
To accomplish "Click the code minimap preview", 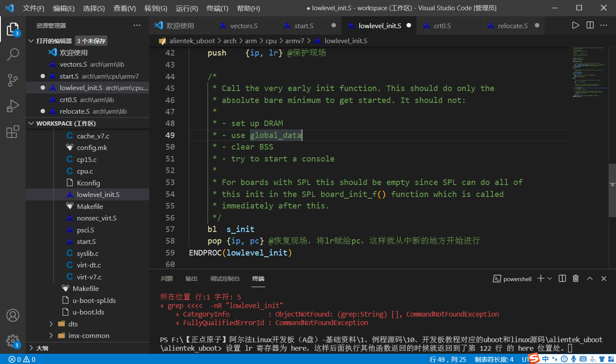I will coord(589,73).
